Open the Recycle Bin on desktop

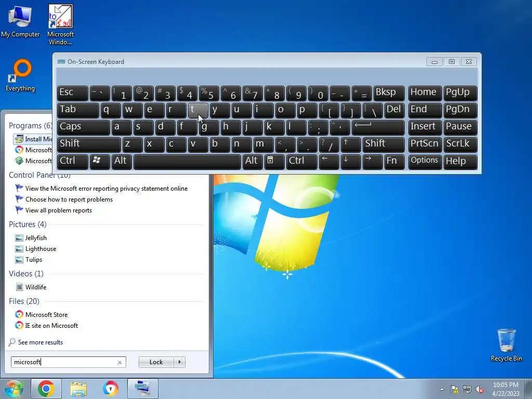(506, 345)
